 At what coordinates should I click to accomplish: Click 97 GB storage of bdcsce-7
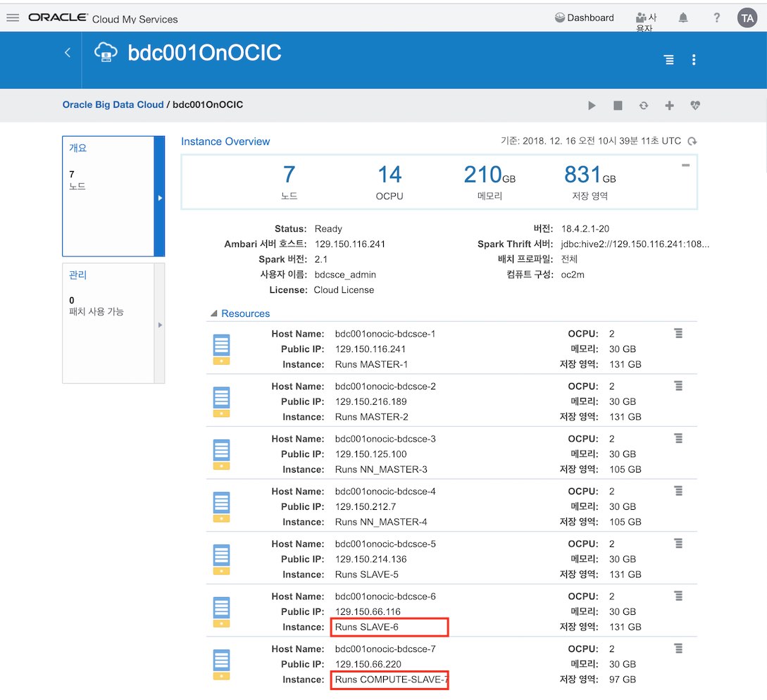tap(622, 680)
